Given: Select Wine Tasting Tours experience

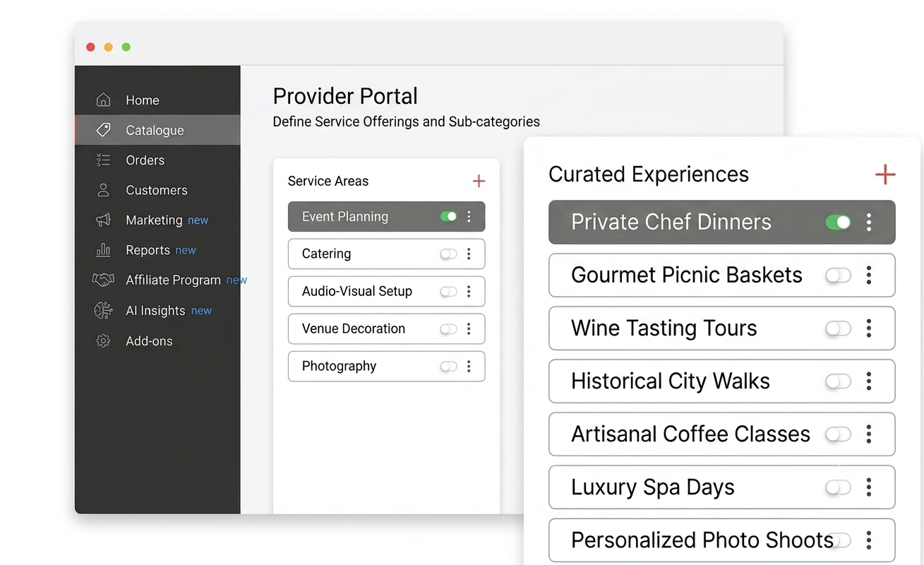Looking at the screenshot, I should point(721,328).
